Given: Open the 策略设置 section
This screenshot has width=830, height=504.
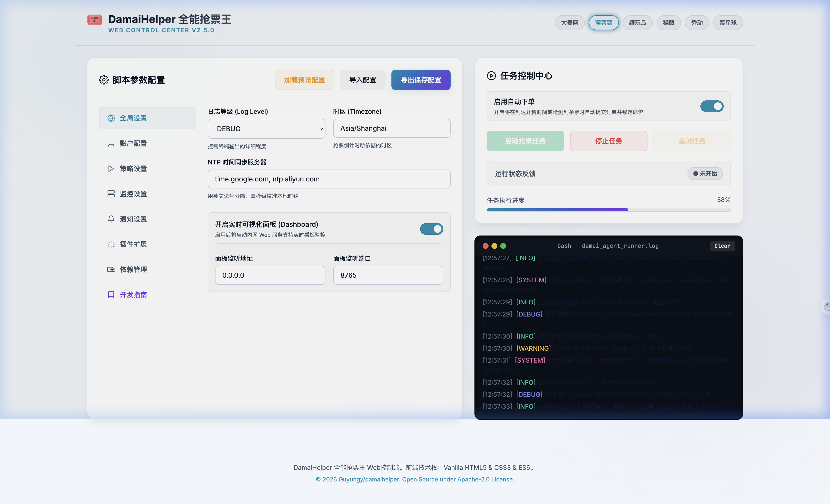Looking at the screenshot, I should coord(148,169).
